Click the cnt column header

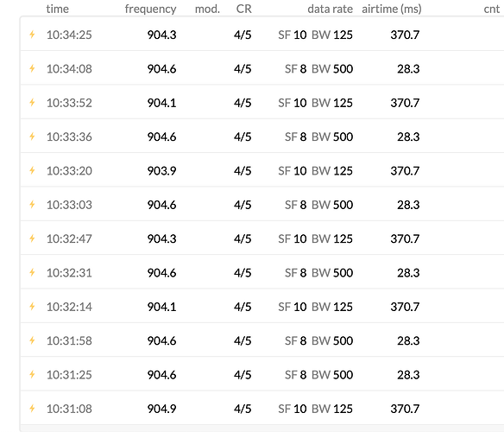click(x=492, y=9)
